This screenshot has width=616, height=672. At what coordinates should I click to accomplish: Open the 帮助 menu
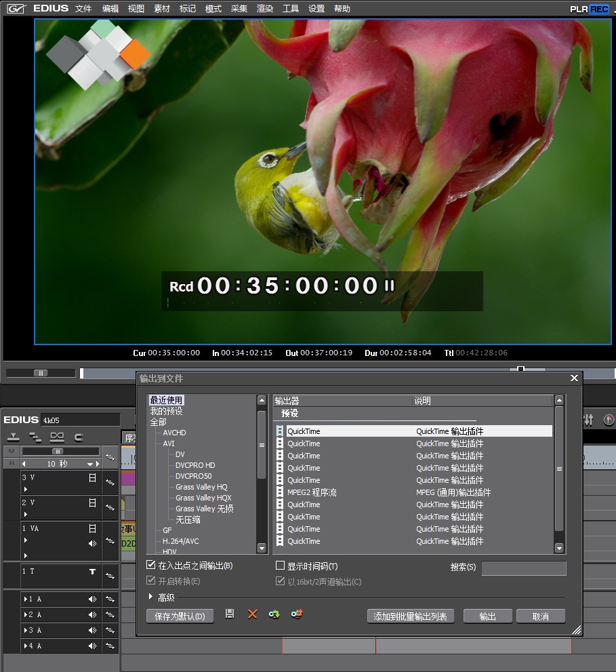click(342, 9)
